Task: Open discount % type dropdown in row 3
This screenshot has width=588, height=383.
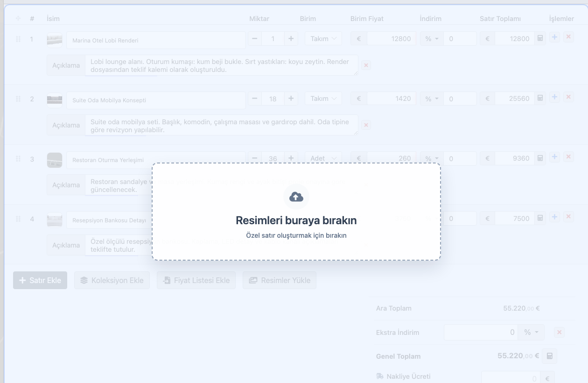Action: point(432,158)
